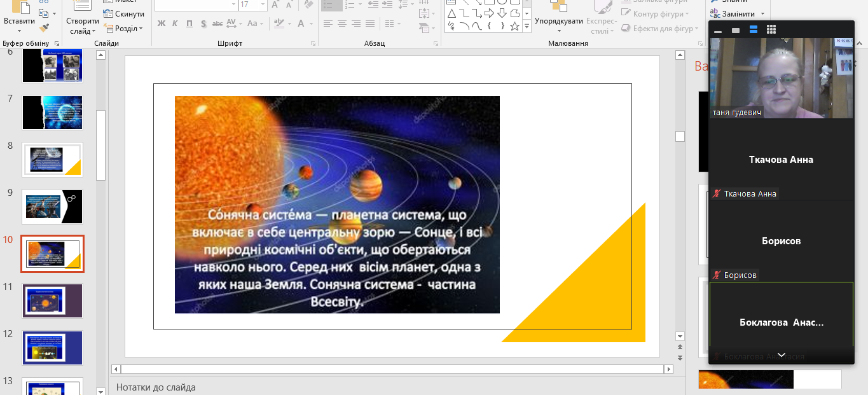Open the font size dropdown showing 17
This screenshot has height=395, width=868.
[262, 4]
